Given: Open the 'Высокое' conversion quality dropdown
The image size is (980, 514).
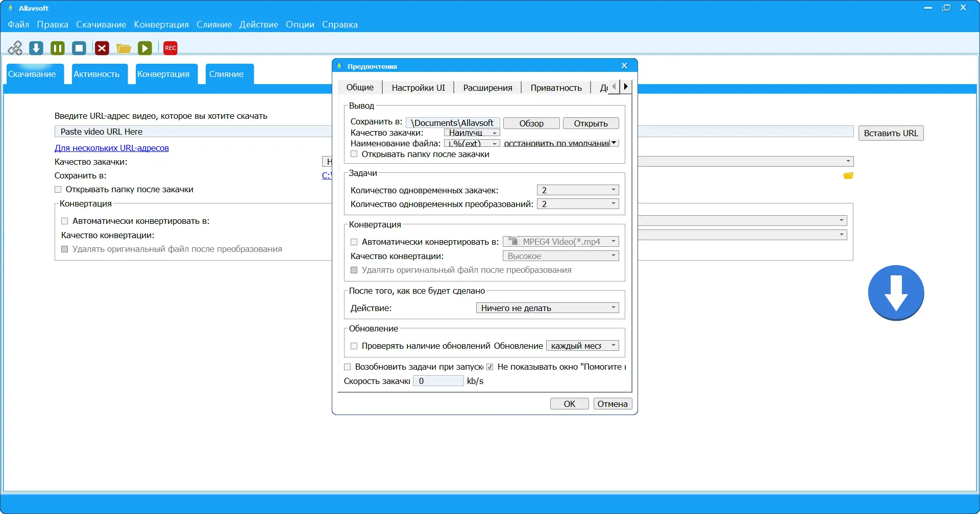Looking at the screenshot, I should coord(561,256).
